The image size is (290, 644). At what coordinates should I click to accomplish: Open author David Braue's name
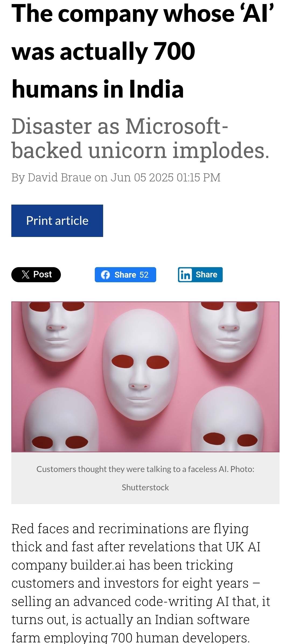(x=60, y=178)
